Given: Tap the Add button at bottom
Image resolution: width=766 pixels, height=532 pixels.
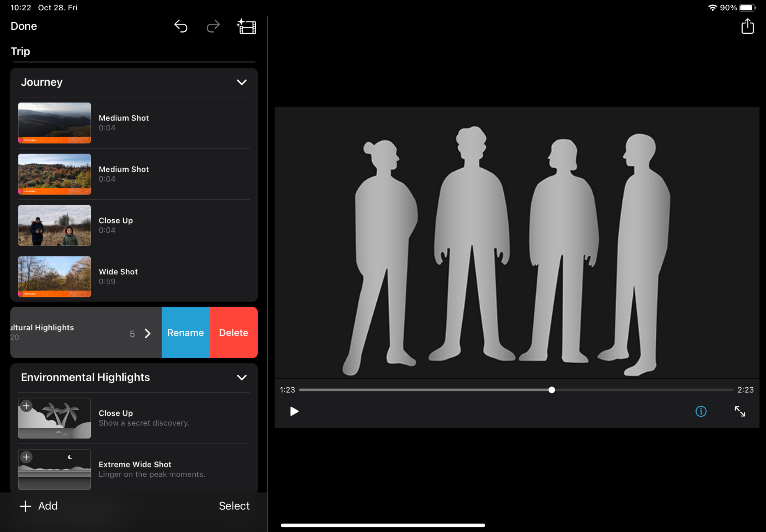Looking at the screenshot, I should click(x=39, y=506).
